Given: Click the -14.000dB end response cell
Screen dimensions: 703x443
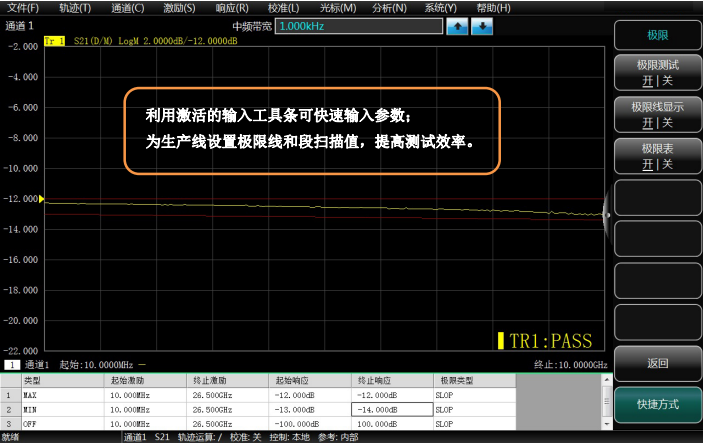Looking at the screenshot, I should pos(392,410).
